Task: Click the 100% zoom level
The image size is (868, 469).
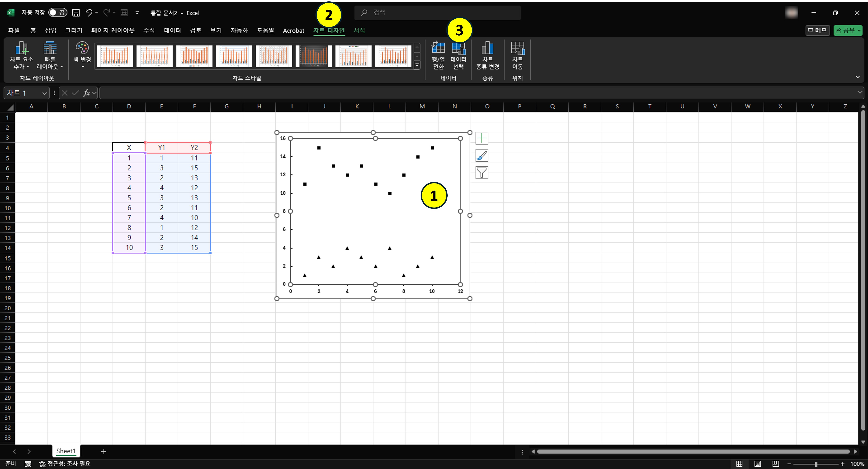Action: coord(857,464)
